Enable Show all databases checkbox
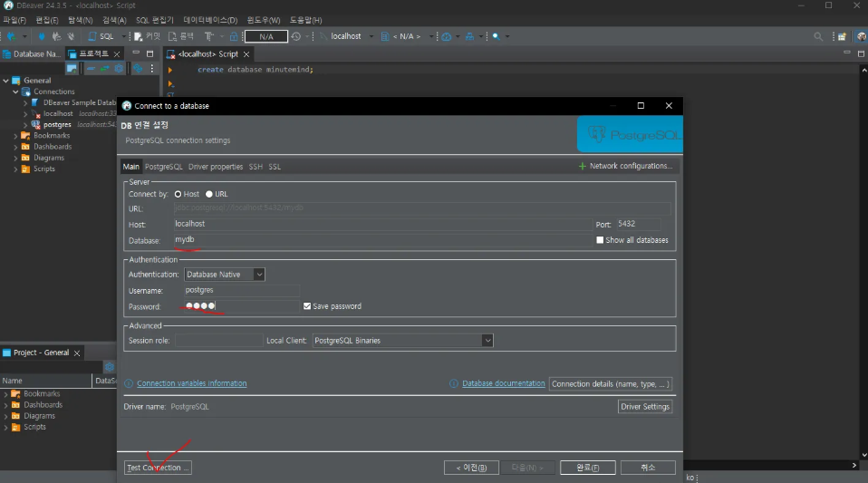Viewport: 868px width, 483px height. coord(600,240)
